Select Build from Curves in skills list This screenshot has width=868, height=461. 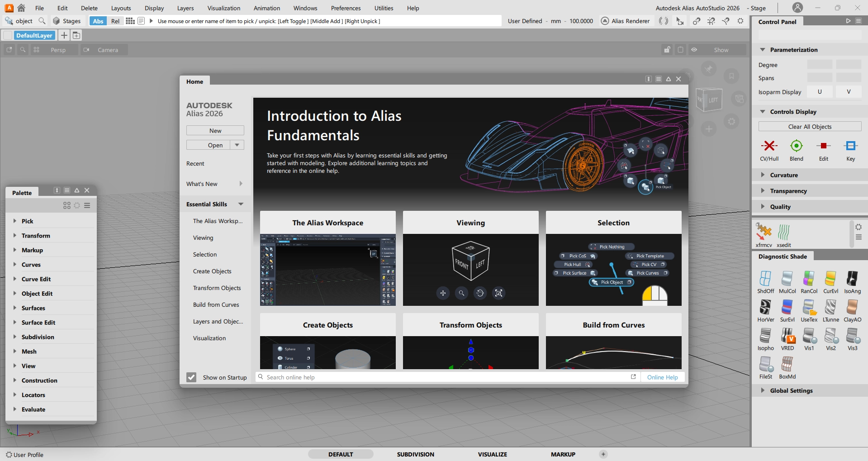click(x=216, y=305)
